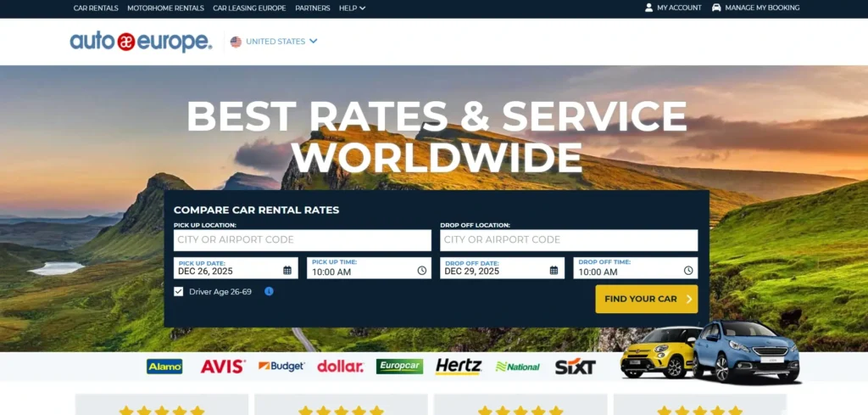868x415 pixels.
Task: Click the Auto Europe logo
Action: click(141, 42)
